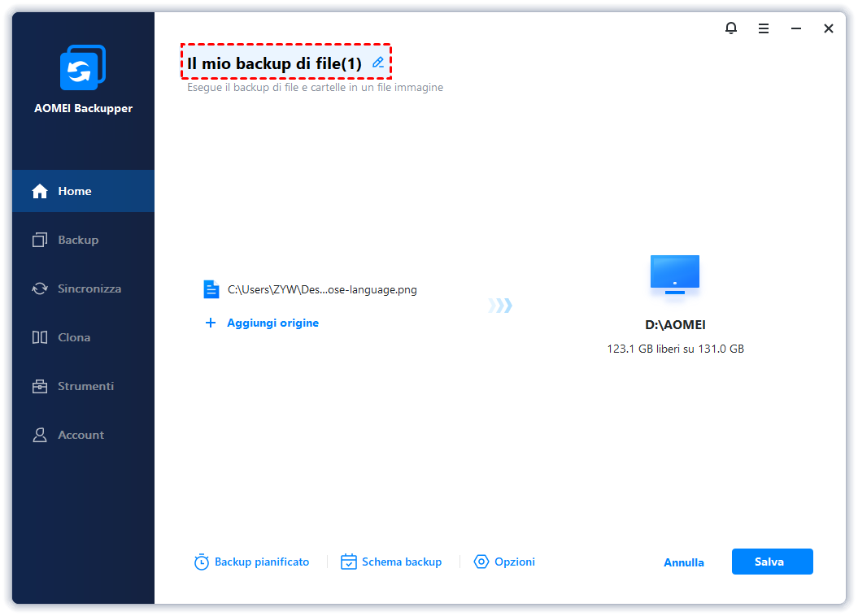Click the Opzioni gear icon
858x616 pixels.
pos(481,562)
